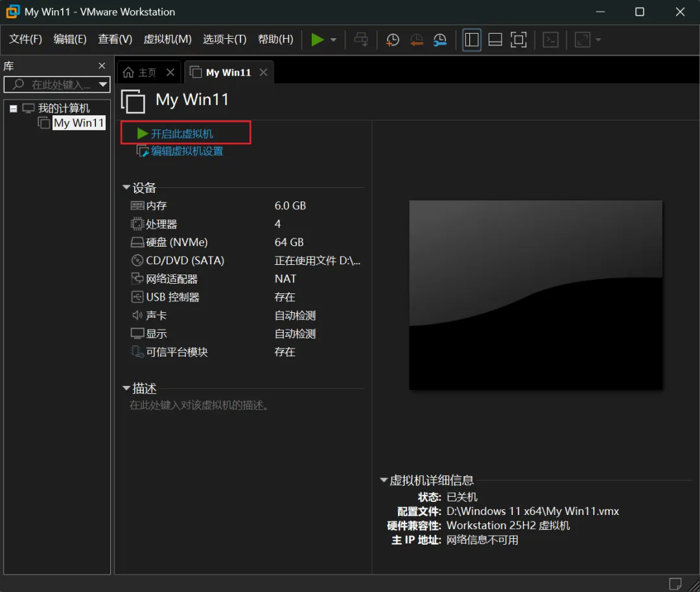Click the 可信平台模块 TPM entry
The height and width of the screenshot is (592, 700).
coord(177,352)
